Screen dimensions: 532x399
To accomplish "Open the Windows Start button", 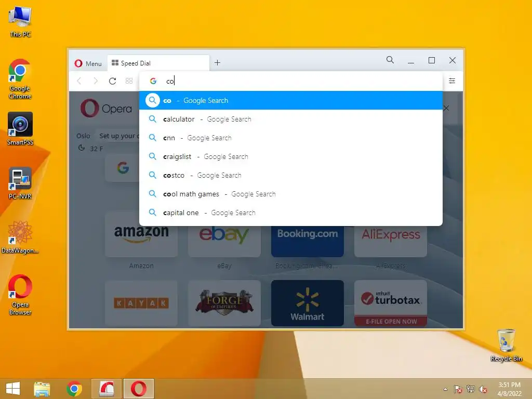I will point(13,389).
